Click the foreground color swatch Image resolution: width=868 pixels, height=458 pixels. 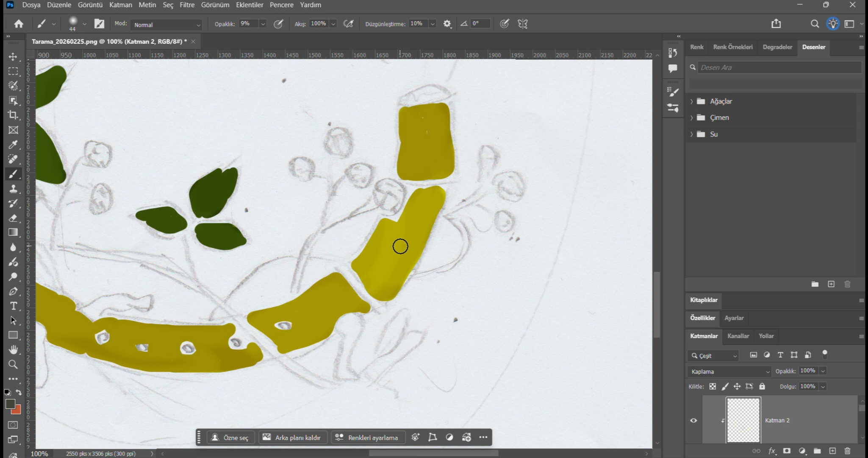pyautogui.click(x=10, y=404)
